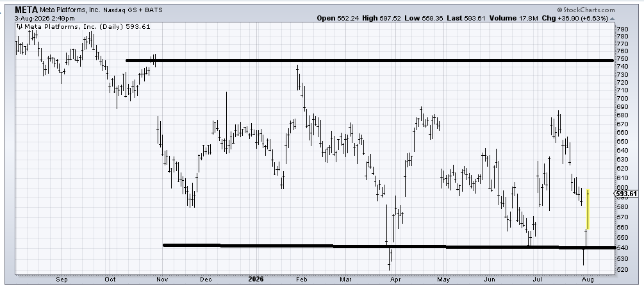Click the 640 price axis label
The height and width of the screenshot is (293, 644).
tap(623, 151)
